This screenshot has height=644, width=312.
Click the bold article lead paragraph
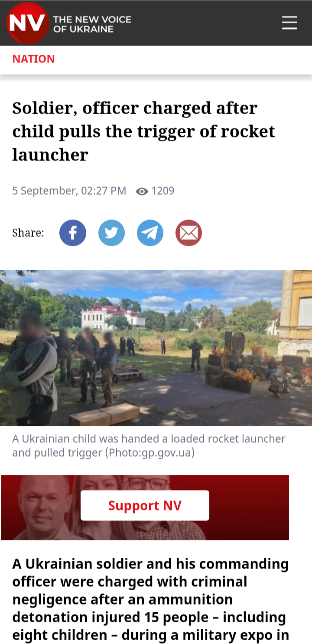150,599
